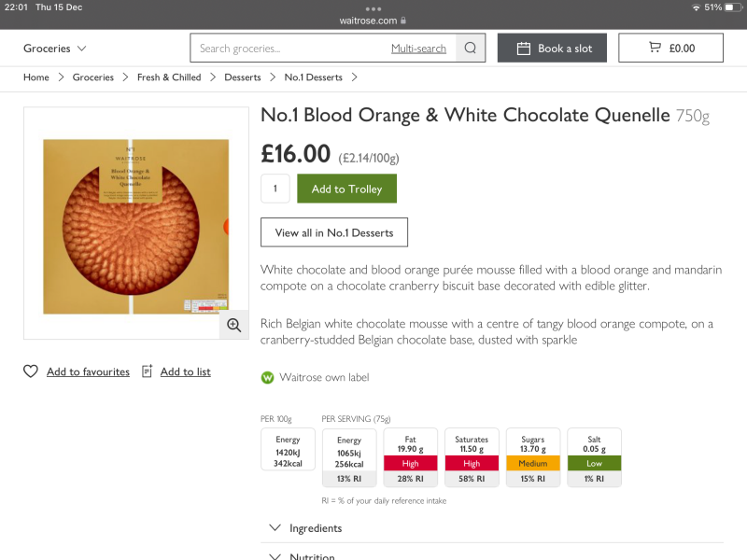Viewport: 747px width, 560px height.
Task: Click the quantity box showing 1
Action: (x=275, y=189)
